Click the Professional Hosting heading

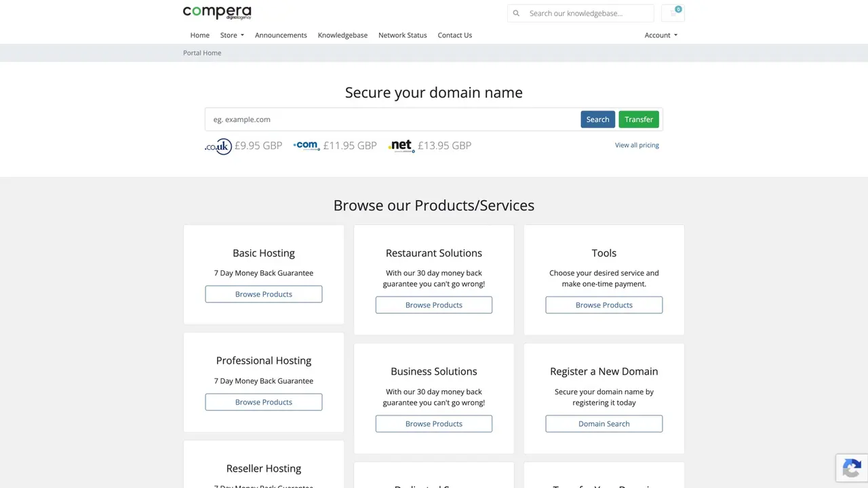[264, 361]
